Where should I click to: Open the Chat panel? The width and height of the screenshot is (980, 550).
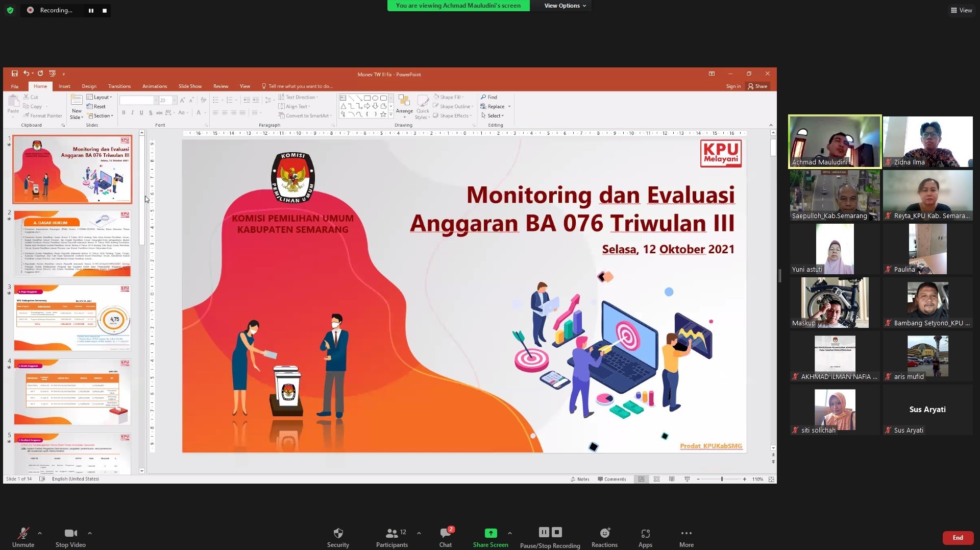(x=445, y=533)
